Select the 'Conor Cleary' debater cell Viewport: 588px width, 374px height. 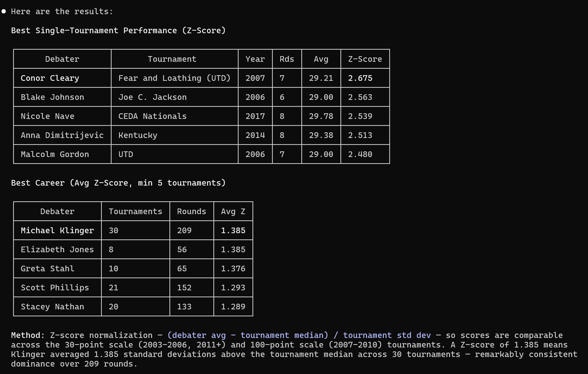(x=50, y=78)
